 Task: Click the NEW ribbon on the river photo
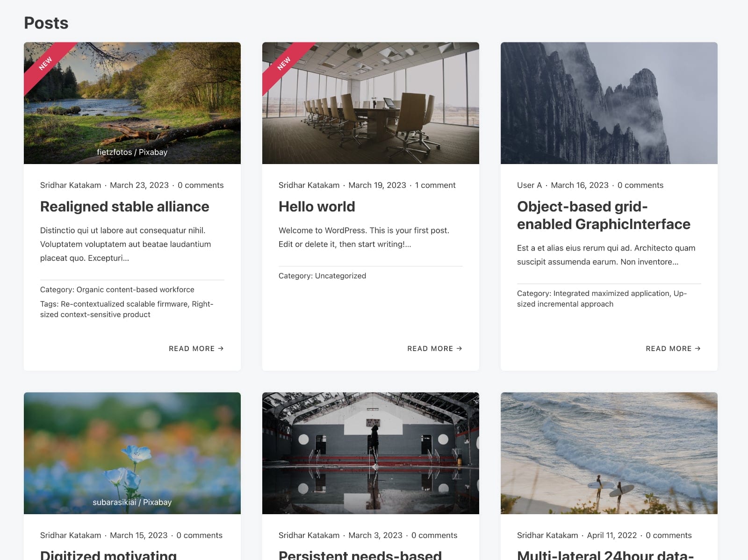(46, 64)
